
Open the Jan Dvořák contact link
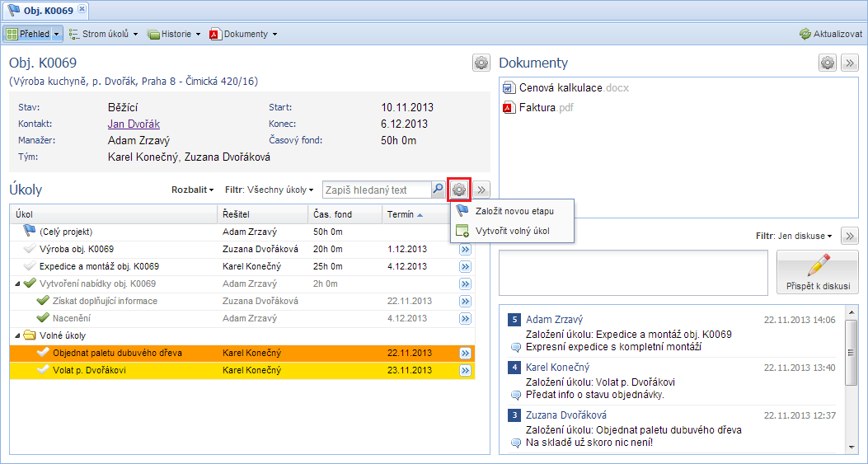[x=134, y=124]
